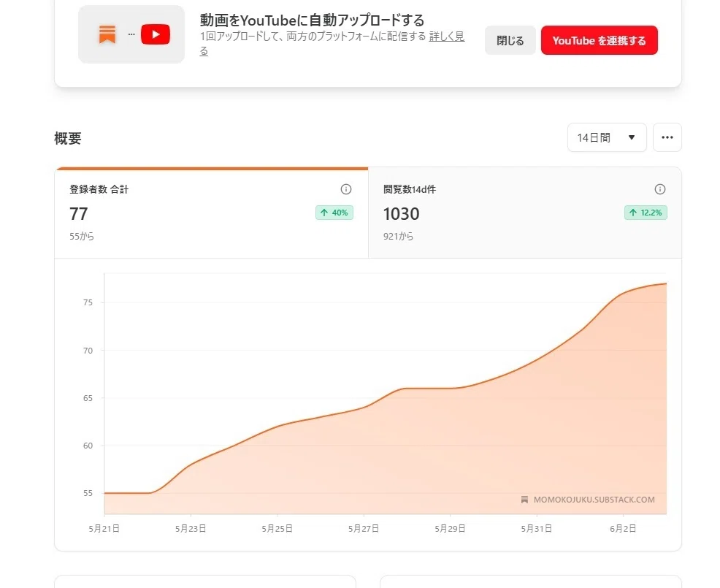Click the 6月2日 axis label
Screen dimensions: 720x588
point(623,529)
